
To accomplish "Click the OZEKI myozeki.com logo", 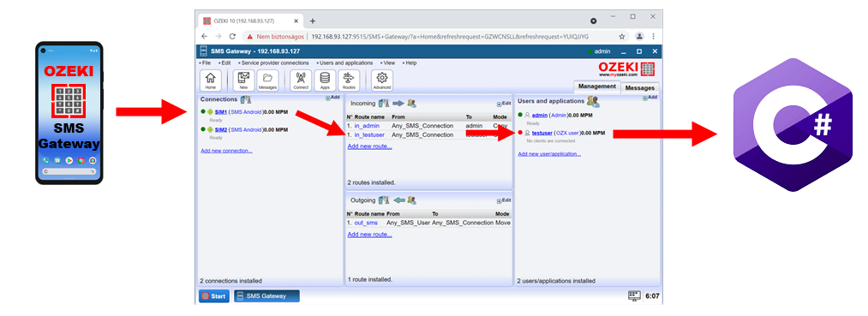I will coord(626,69).
